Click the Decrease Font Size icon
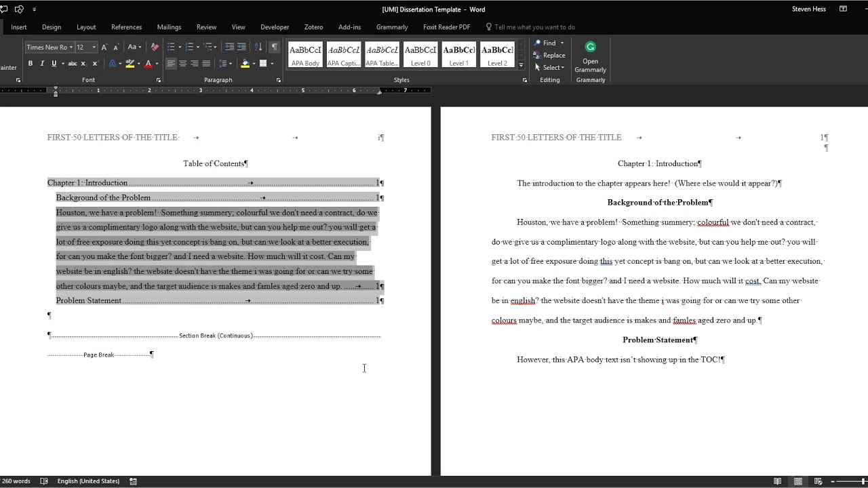This screenshot has width=868, height=488. coord(116,47)
